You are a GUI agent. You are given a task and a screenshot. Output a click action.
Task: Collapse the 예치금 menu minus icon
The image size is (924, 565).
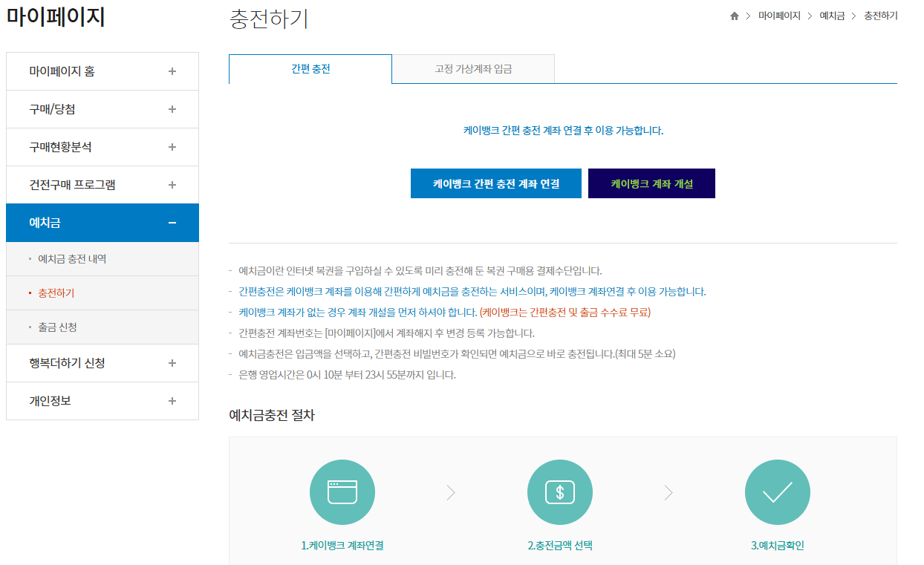point(172,223)
